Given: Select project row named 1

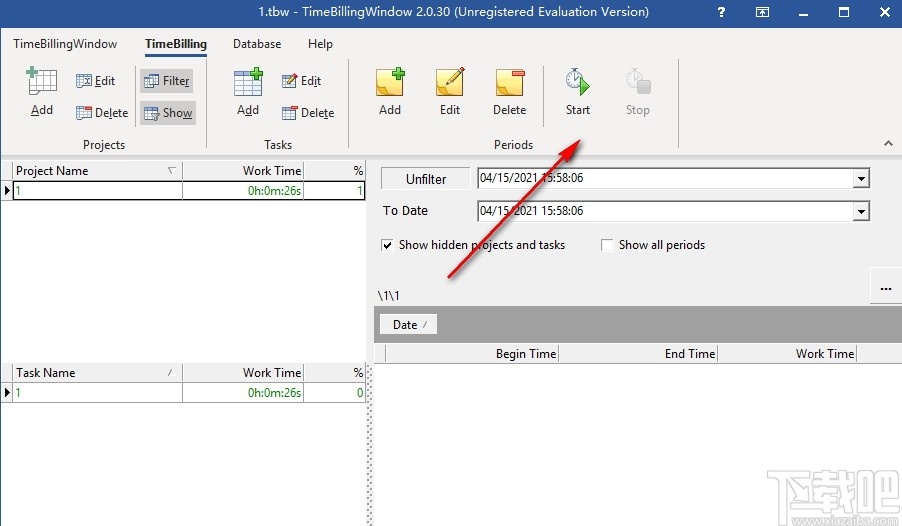Looking at the screenshot, I should (x=97, y=190).
